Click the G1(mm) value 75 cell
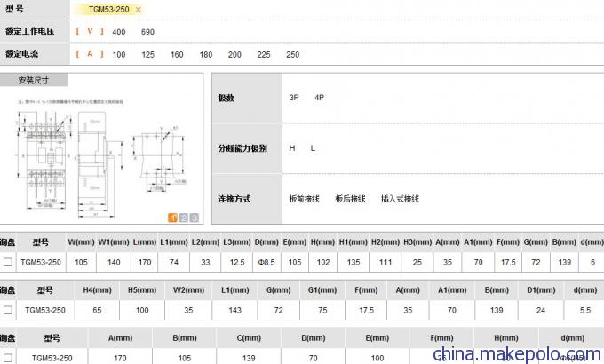This screenshot has width=604, height=364. pyautogui.click(x=322, y=310)
